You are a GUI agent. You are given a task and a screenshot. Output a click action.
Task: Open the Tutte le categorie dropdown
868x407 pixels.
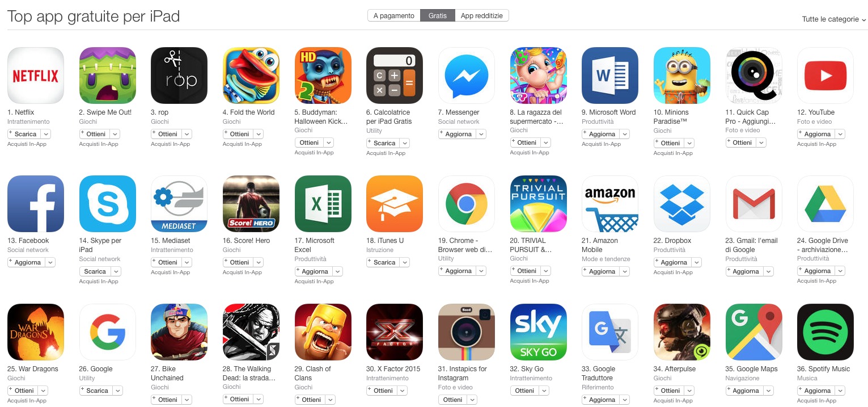pos(834,19)
